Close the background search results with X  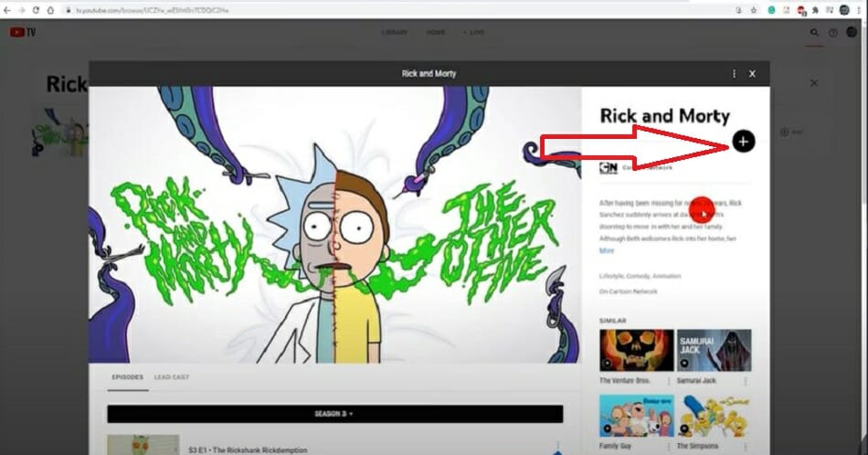(x=814, y=83)
